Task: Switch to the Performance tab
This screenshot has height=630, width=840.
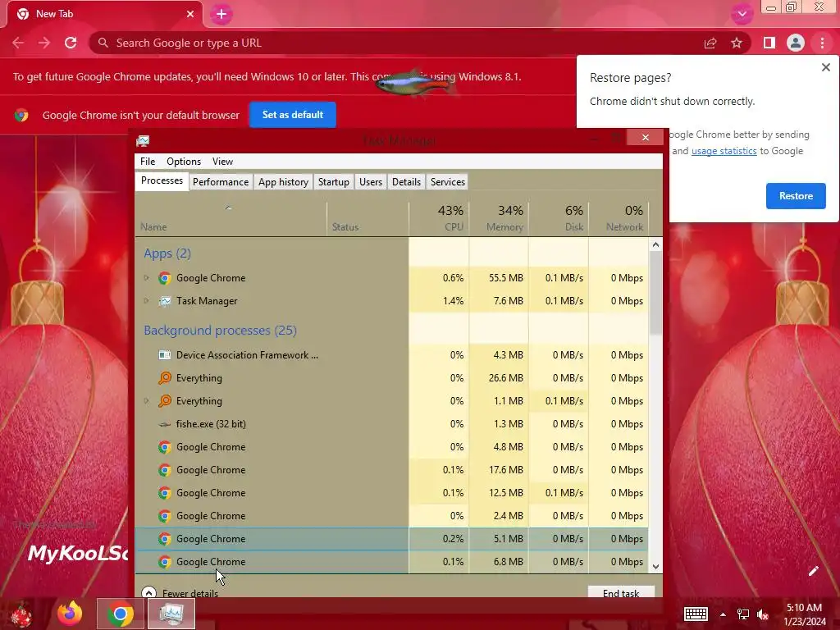Action: point(221,182)
